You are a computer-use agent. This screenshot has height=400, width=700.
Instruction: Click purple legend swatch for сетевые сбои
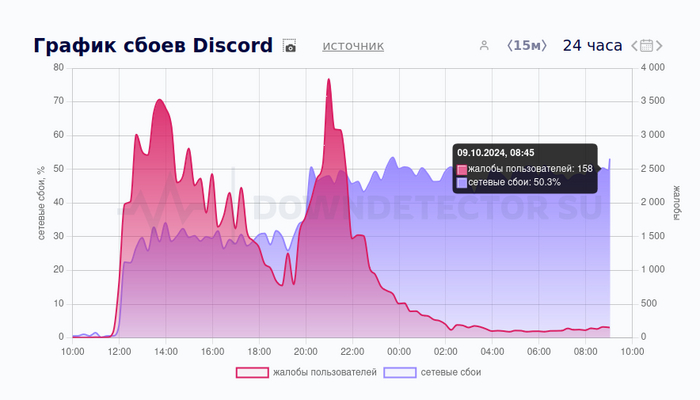[x=400, y=372]
